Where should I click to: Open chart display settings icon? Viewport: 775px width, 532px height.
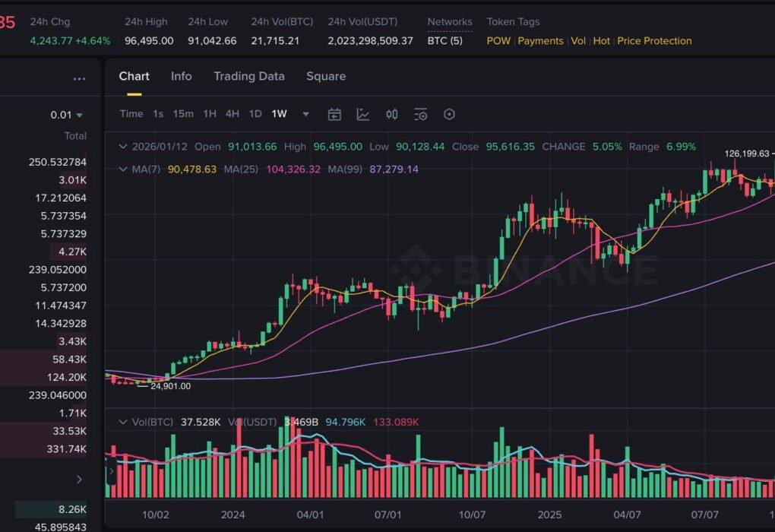coord(421,114)
